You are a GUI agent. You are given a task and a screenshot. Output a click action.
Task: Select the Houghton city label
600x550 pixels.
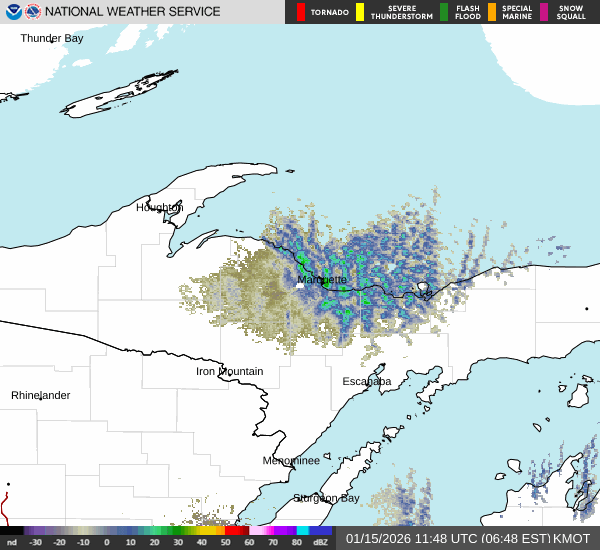pos(160,208)
